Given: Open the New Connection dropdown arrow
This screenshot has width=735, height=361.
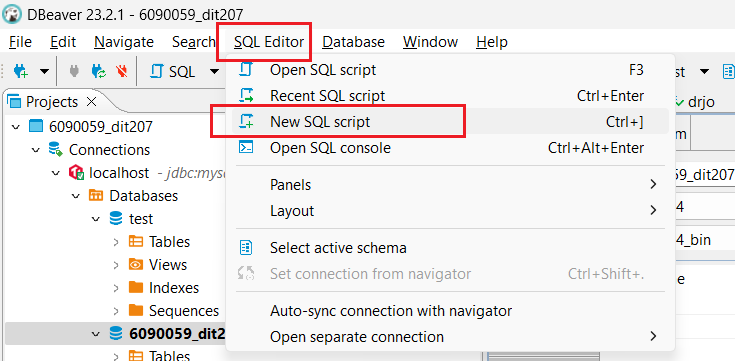Looking at the screenshot, I should tap(44, 72).
